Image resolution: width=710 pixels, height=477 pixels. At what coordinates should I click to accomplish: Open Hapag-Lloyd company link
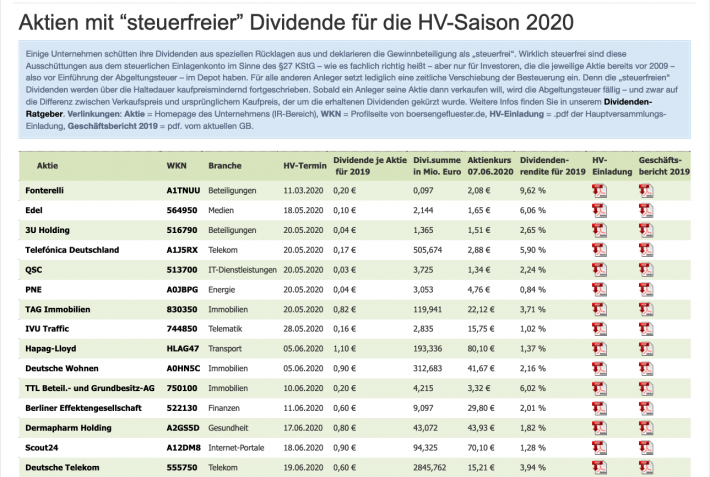click(51, 349)
